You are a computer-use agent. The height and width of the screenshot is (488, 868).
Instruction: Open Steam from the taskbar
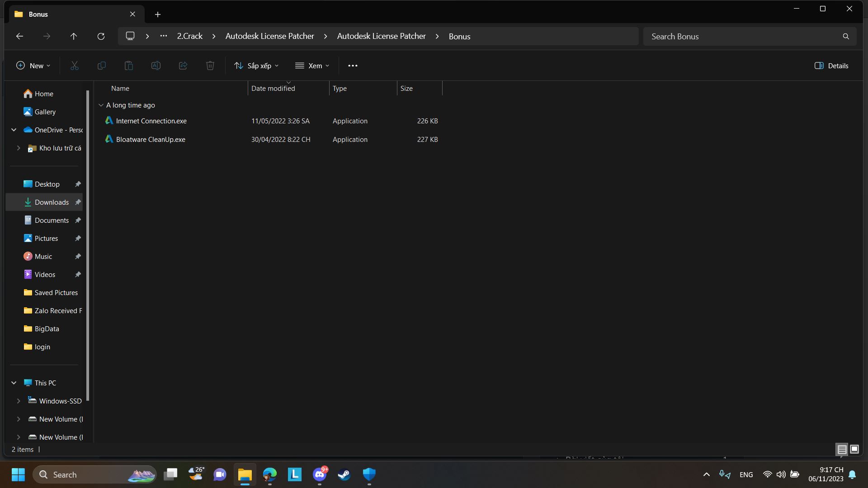344,474
